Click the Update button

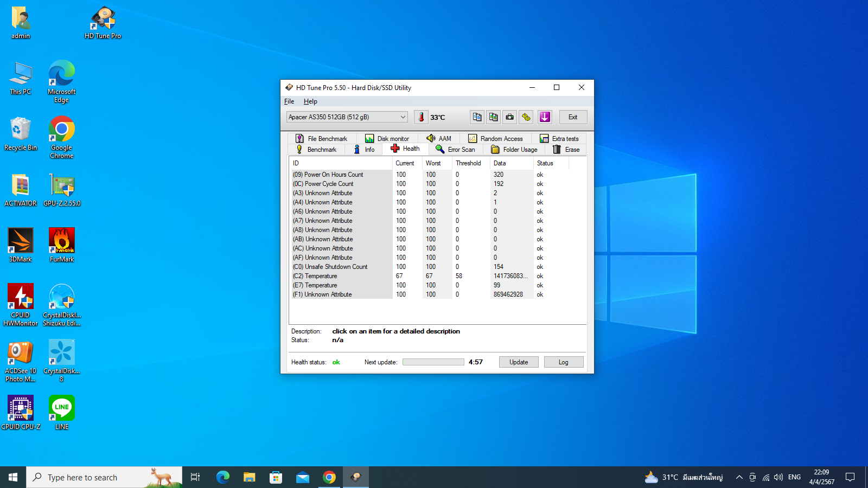point(519,362)
